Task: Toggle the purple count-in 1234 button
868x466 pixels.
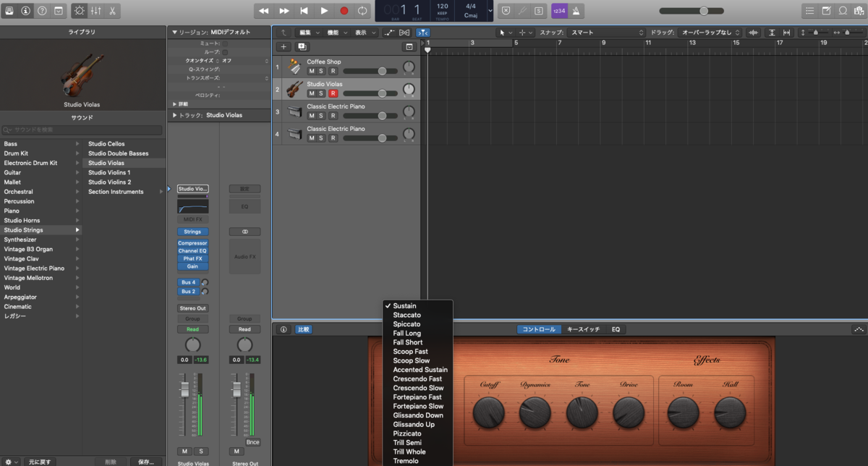Action: [x=559, y=11]
